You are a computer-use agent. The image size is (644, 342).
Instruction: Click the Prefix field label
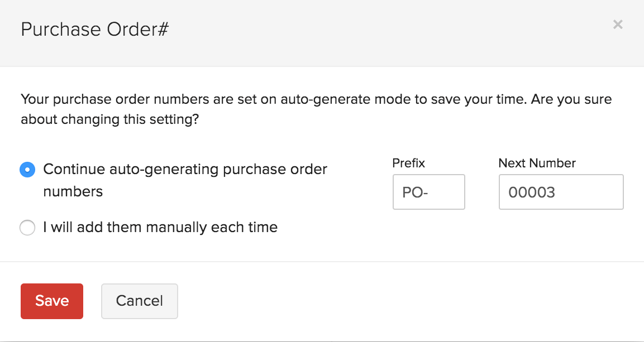tap(408, 163)
